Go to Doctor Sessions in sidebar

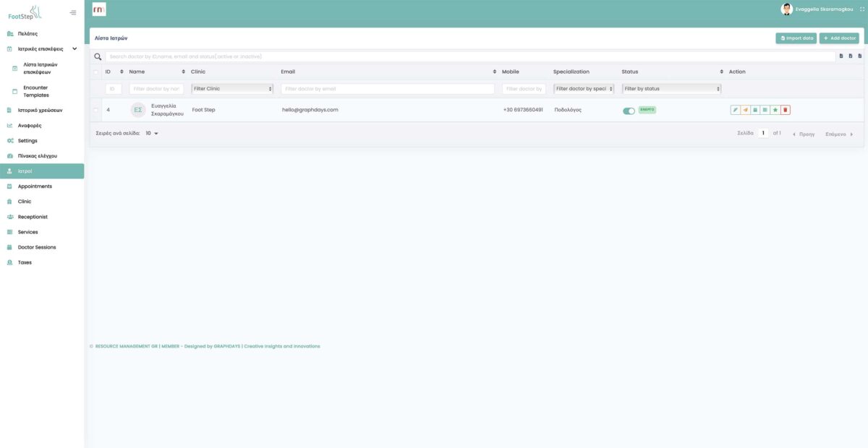pyautogui.click(x=37, y=247)
